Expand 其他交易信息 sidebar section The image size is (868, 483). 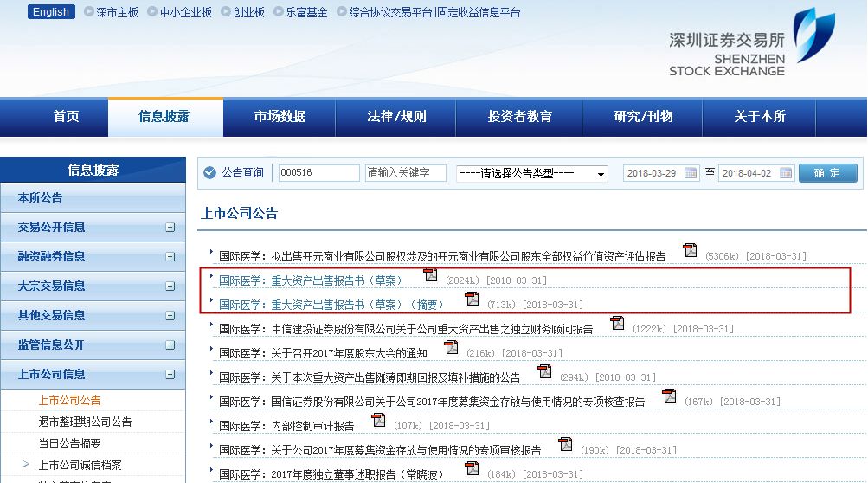click(x=170, y=315)
